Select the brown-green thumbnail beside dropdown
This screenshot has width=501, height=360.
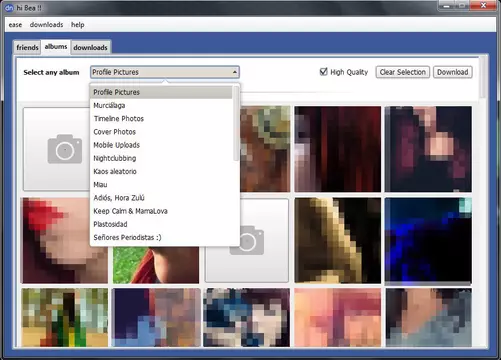click(x=265, y=149)
